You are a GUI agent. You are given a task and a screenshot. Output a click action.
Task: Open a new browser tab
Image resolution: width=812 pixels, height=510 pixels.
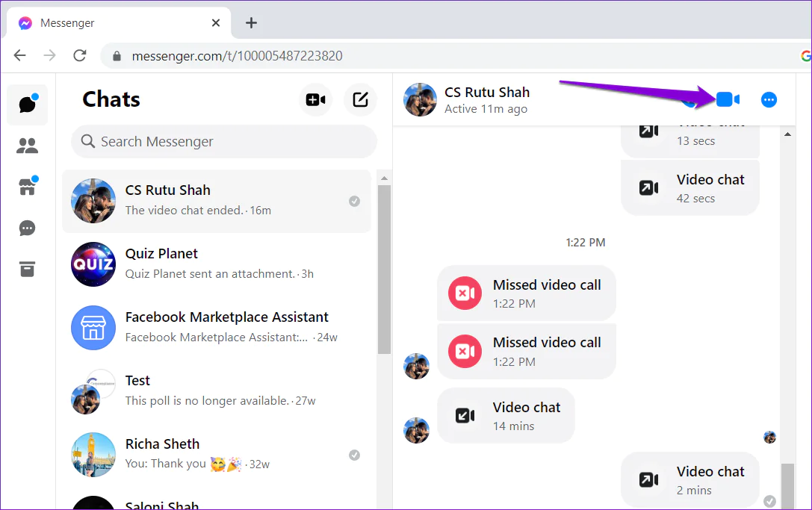click(x=251, y=23)
